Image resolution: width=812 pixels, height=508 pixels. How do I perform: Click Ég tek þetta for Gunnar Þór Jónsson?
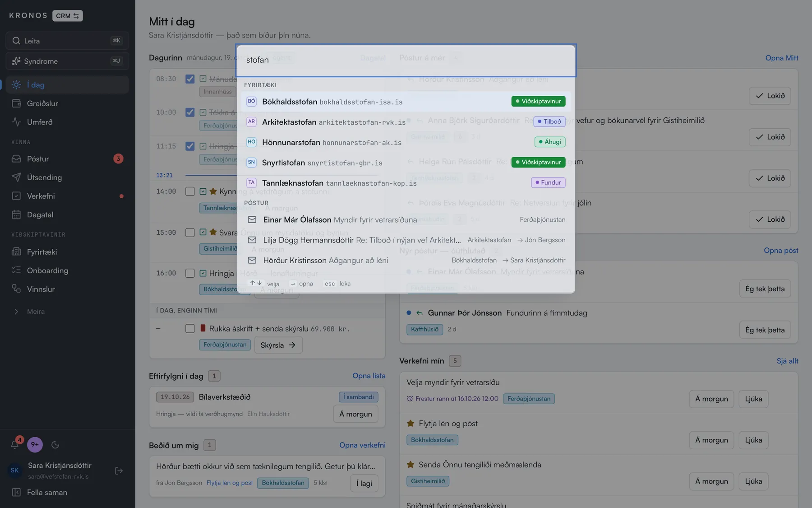pos(765,330)
